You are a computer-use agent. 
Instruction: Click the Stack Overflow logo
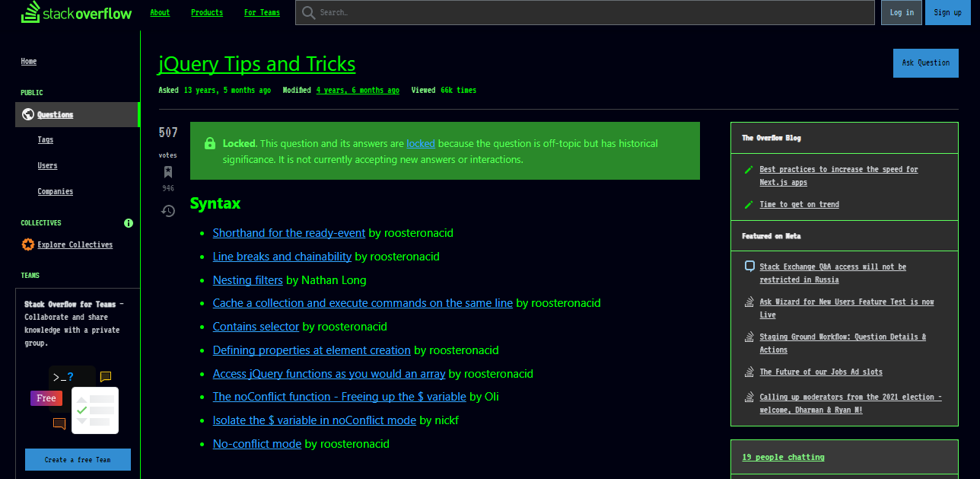(x=76, y=12)
